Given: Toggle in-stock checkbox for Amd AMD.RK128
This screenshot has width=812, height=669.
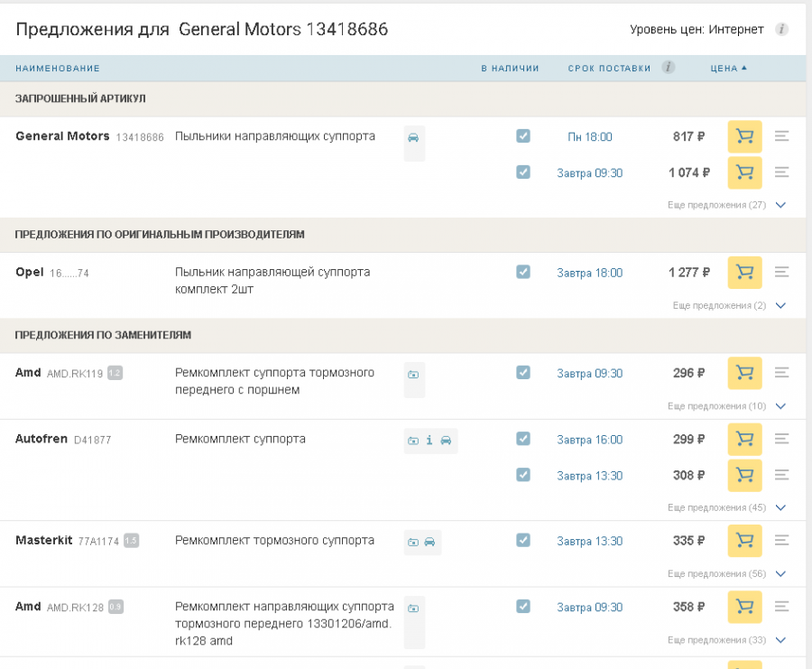Looking at the screenshot, I should 523,607.
